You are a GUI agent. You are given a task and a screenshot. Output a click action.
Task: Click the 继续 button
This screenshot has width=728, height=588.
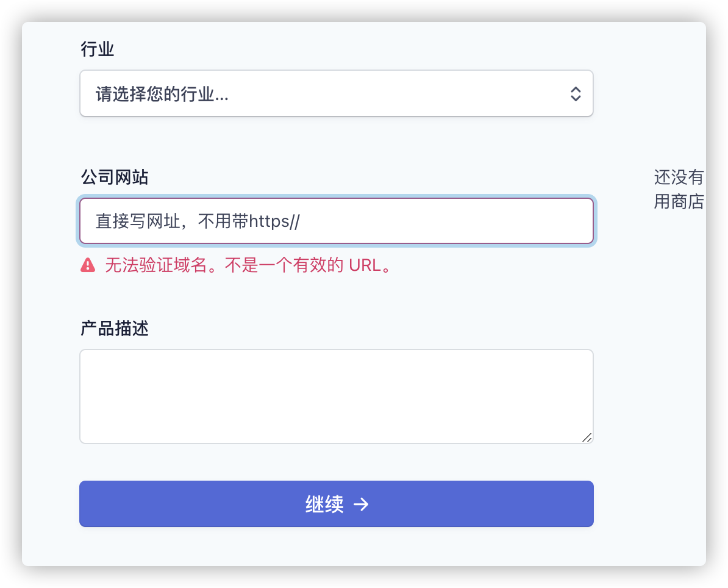336,504
